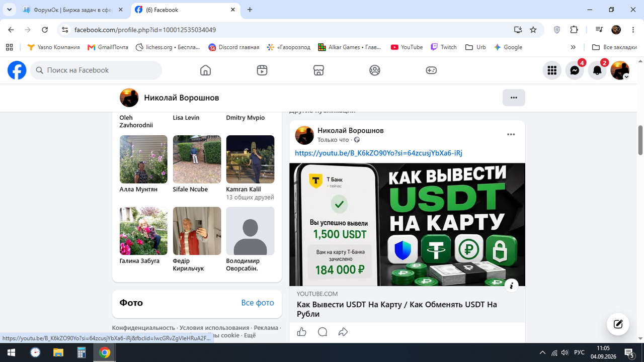
Task: Open Twitch bookmark
Action: pyautogui.click(x=443, y=47)
